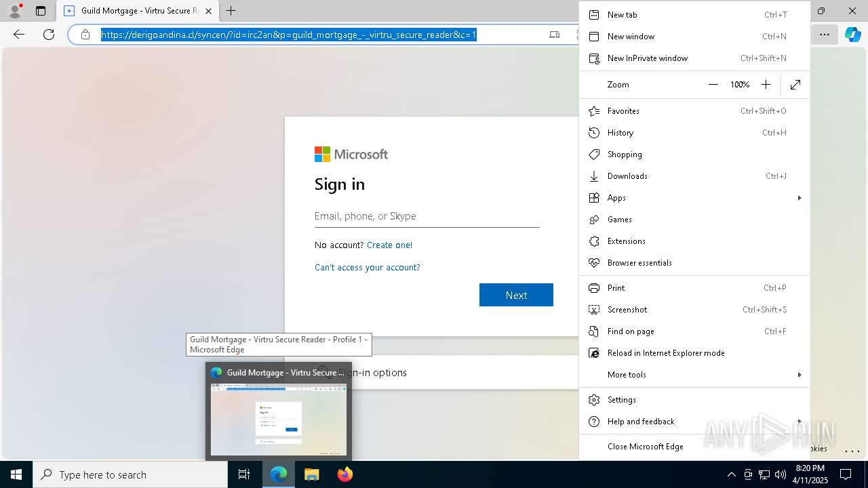Screen dimensions: 868x488
Task: Select Games in the menu
Action: 694,220
